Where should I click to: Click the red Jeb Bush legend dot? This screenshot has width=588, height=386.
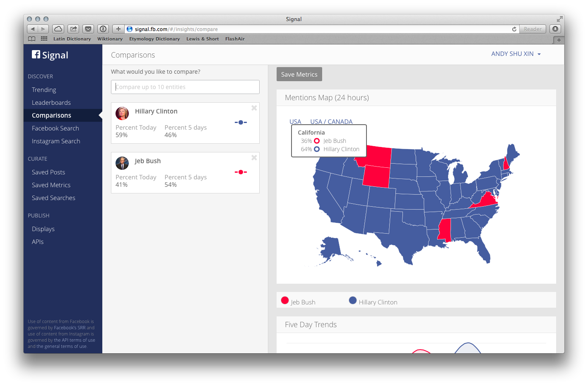tap(285, 300)
